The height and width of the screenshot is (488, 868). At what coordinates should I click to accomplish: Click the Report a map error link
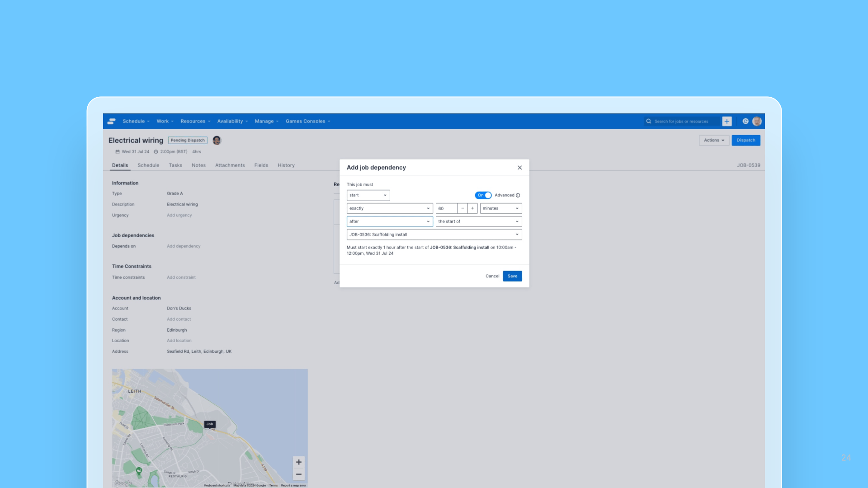[x=293, y=485]
